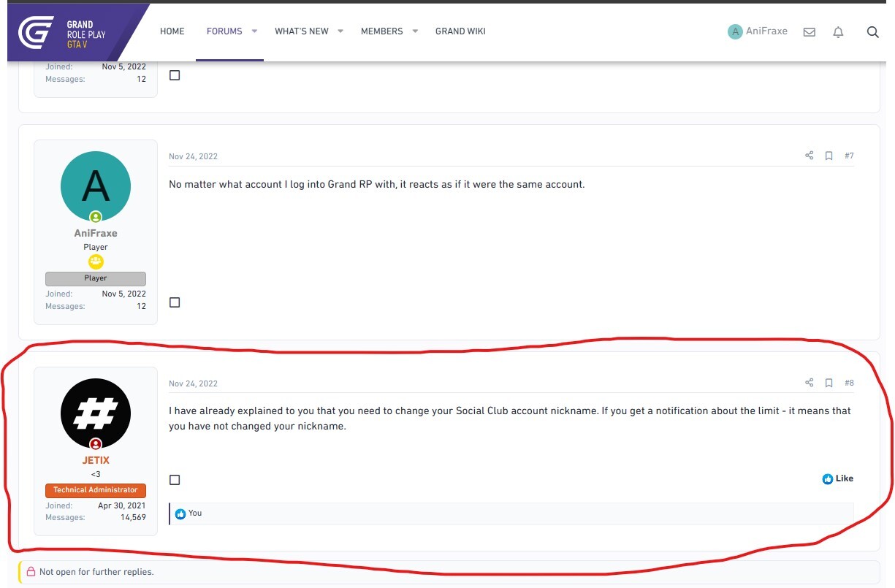Click JETIX's message count 14,569
Screen dimensions: 895x588
(133, 517)
